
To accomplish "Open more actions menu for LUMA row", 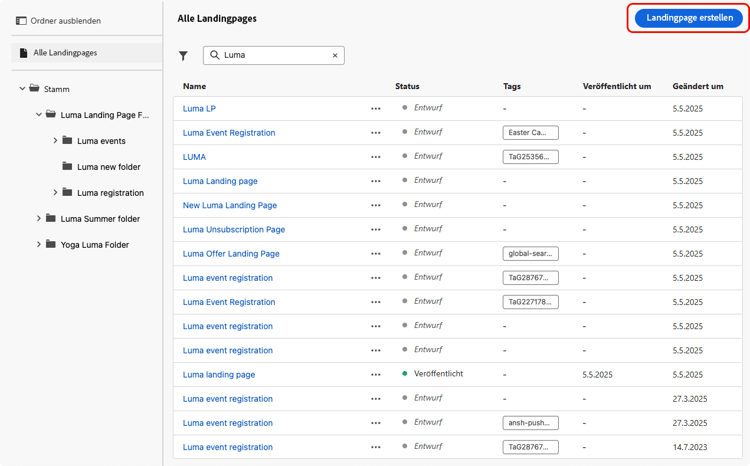I will click(x=376, y=157).
